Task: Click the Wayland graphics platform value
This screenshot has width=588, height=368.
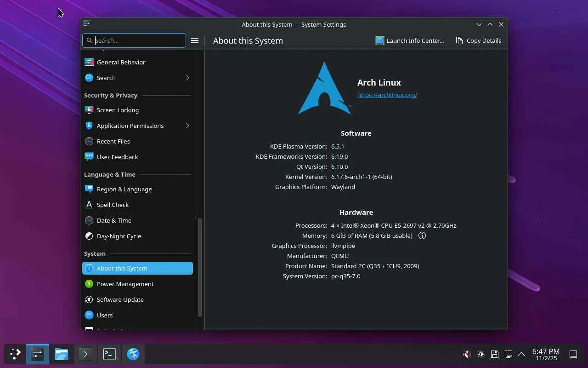Action: [x=343, y=187]
